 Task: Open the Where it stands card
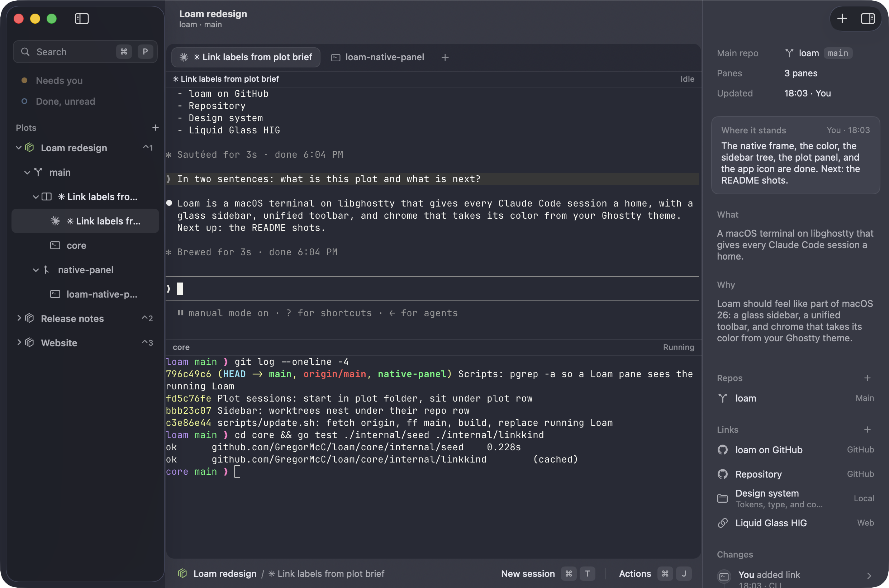coord(795,155)
